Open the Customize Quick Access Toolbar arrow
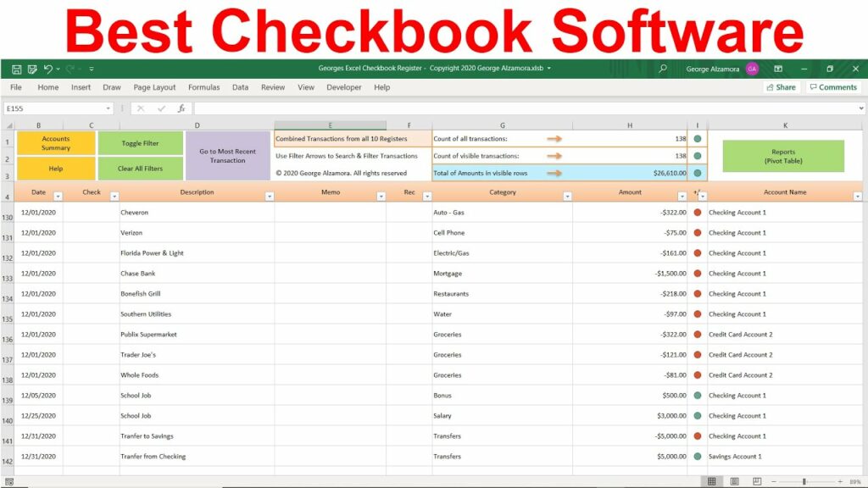The image size is (868, 488). [x=92, y=69]
